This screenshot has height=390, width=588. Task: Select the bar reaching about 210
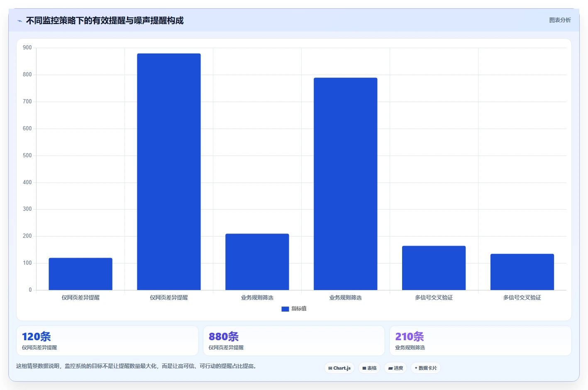click(x=257, y=262)
